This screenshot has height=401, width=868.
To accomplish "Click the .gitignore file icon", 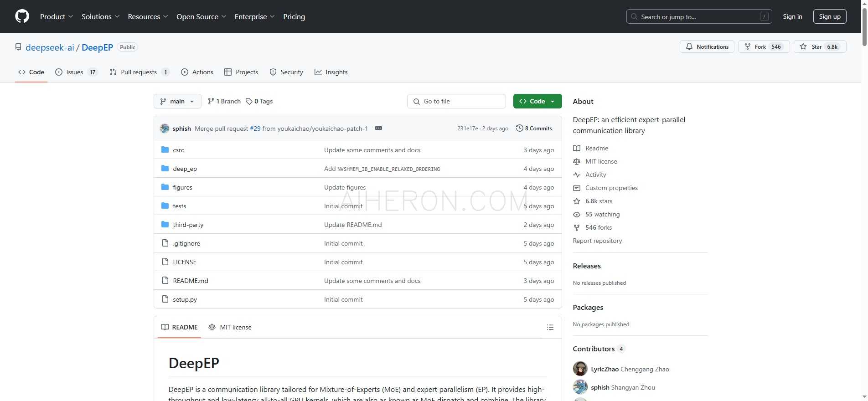I will tap(165, 243).
